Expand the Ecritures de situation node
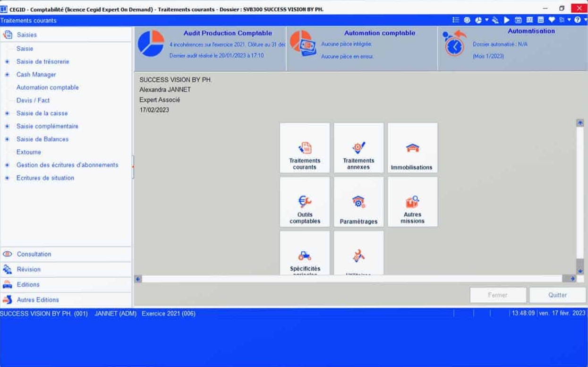588x367 pixels. 7,178
